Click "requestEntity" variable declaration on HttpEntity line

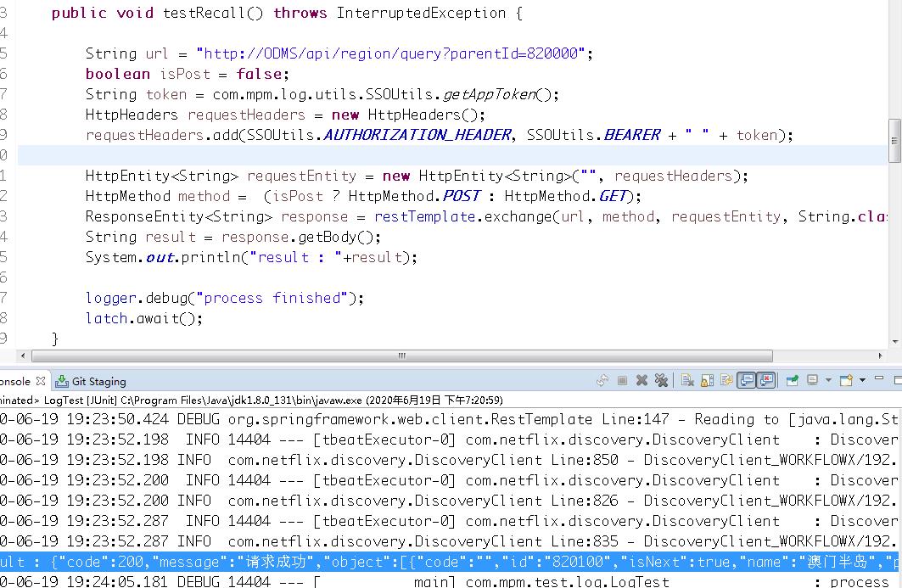(301, 176)
